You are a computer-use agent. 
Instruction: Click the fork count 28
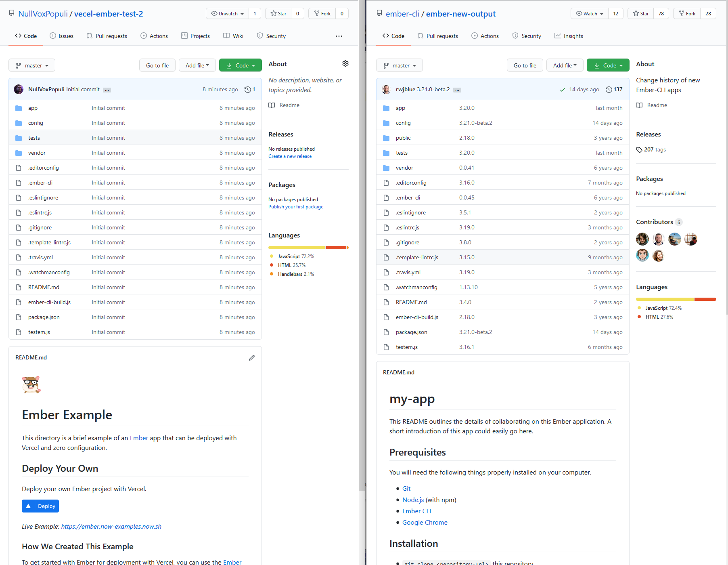click(x=708, y=13)
